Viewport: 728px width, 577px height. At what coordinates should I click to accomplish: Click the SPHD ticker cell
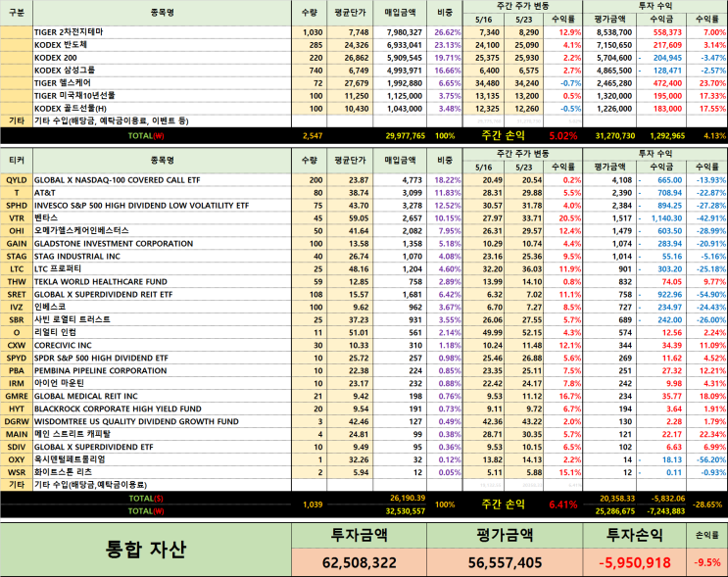coord(17,206)
